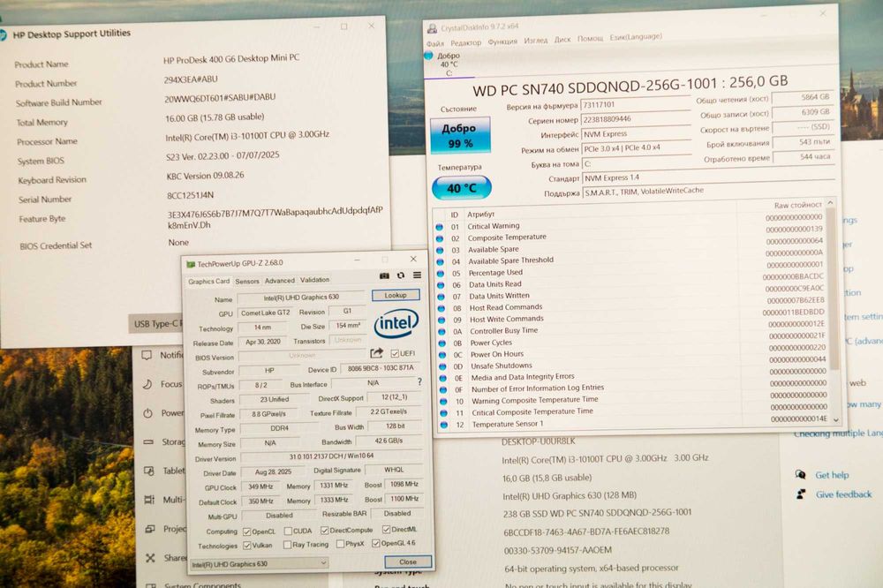Open Power icon in Settings sidebar
Viewport: 883px width, 588px height.
(x=147, y=413)
